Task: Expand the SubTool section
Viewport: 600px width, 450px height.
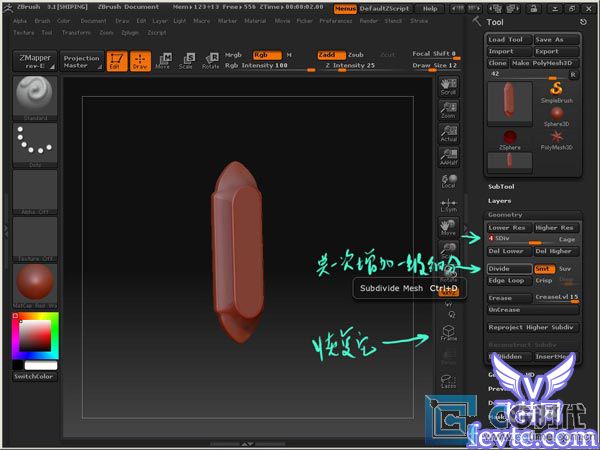Action: coord(501,187)
